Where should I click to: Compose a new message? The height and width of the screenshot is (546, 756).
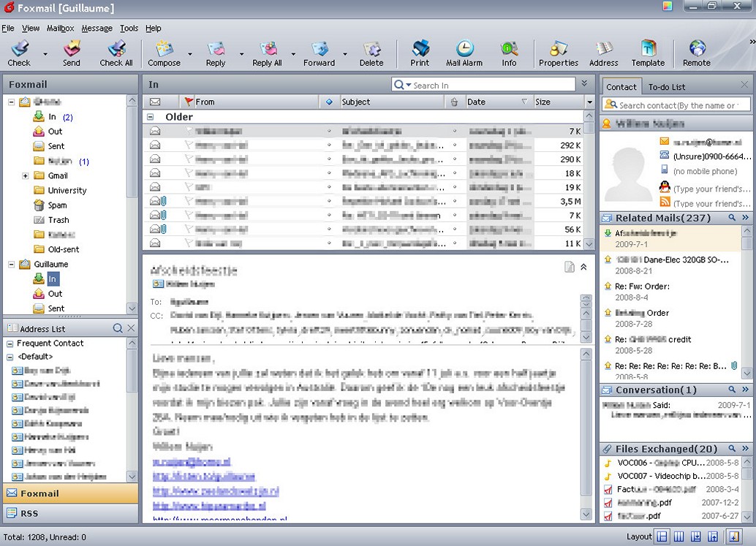click(x=164, y=53)
